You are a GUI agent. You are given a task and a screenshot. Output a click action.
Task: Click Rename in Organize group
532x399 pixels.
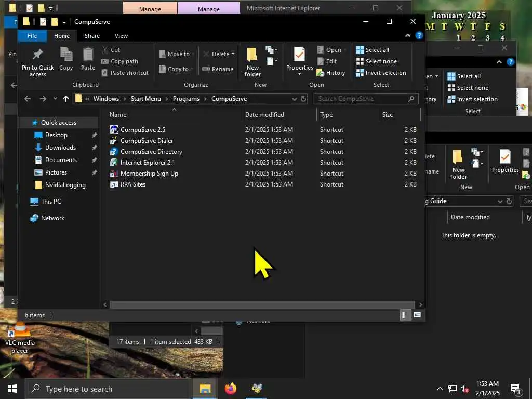point(218,69)
